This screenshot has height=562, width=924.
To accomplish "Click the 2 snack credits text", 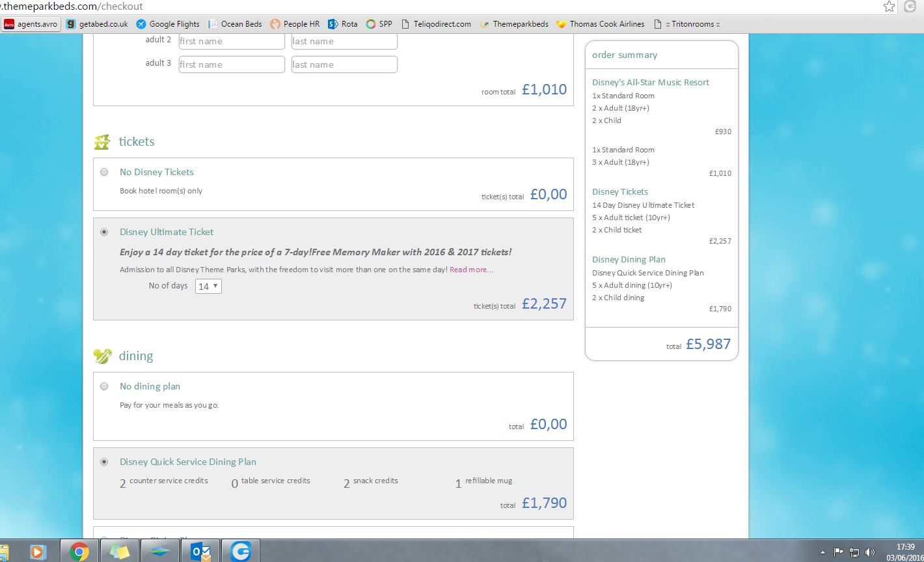I will point(370,482).
